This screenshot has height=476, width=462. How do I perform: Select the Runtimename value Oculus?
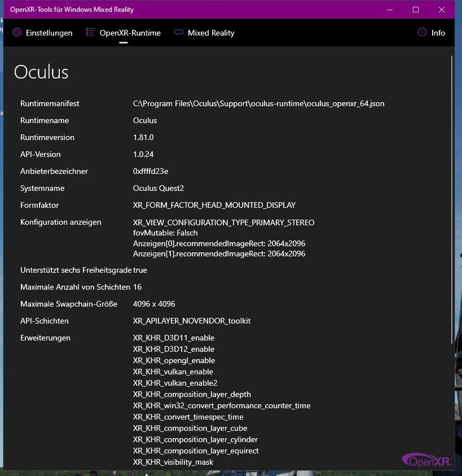pos(145,120)
